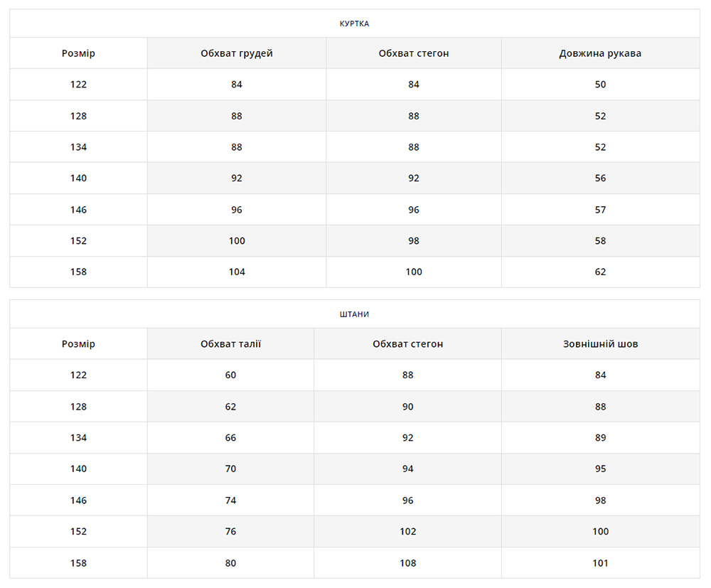The image size is (711, 588).
Task: Click chest value 100 for jacket size 152
Action: pos(236,241)
